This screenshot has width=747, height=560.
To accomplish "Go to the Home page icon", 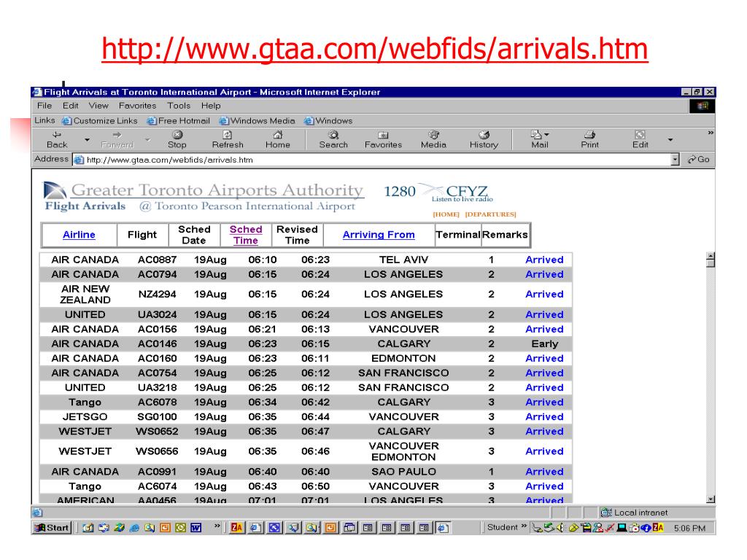I will tap(278, 139).
